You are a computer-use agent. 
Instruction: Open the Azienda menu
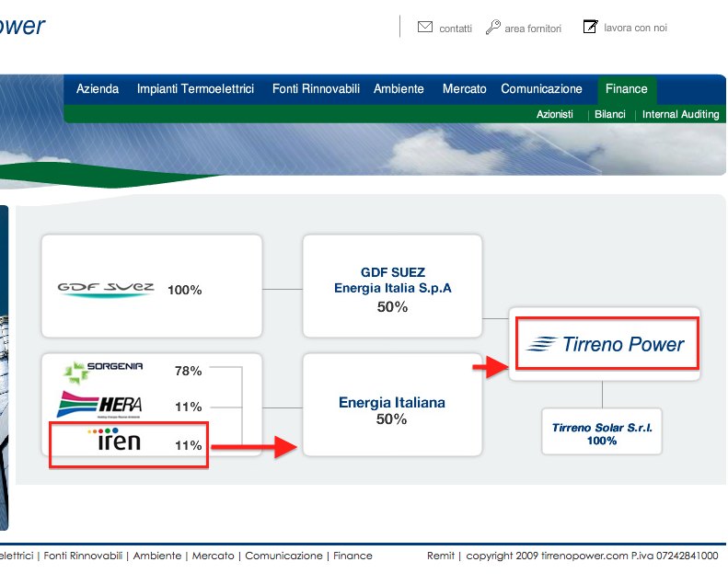click(x=98, y=89)
